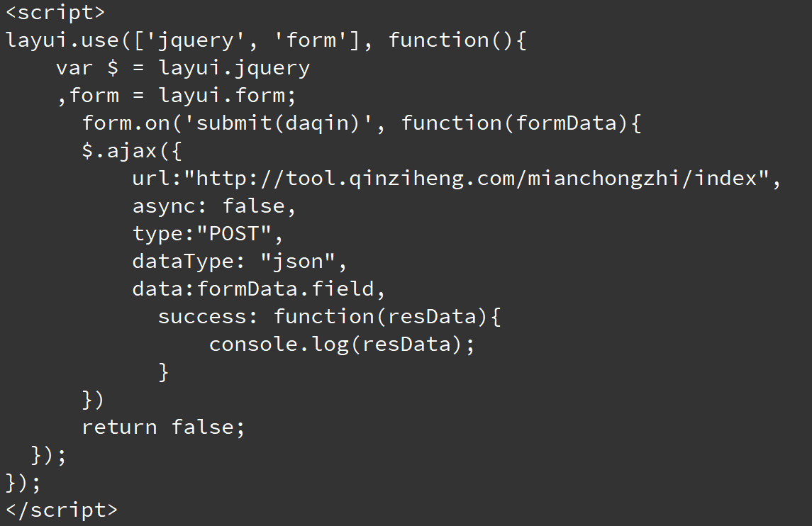Image resolution: width=812 pixels, height=526 pixels.
Task: Click the closing </script> tag
Action: coord(62,510)
